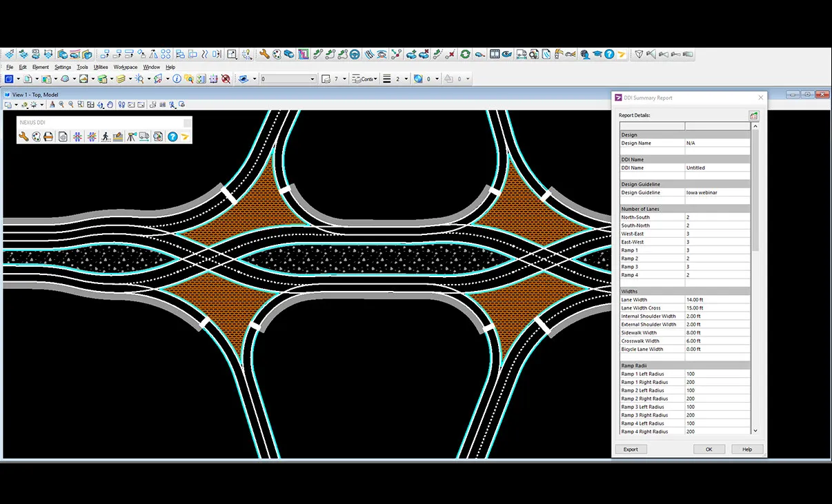This screenshot has height=504, width=832.
Task: Select the Lane Width Cross value 15.00 ft
Action: 717,308
